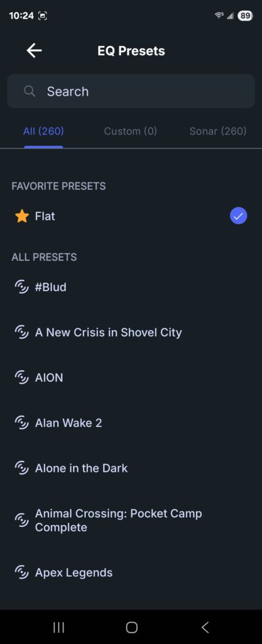Tap the Sonar icon beside AION

22,377
